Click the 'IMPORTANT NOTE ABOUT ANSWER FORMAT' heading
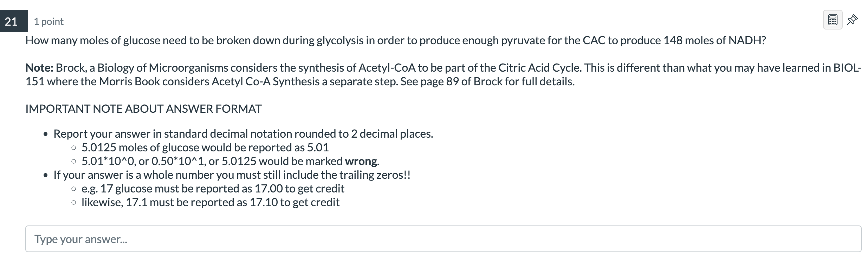868x262 pixels. [x=143, y=109]
